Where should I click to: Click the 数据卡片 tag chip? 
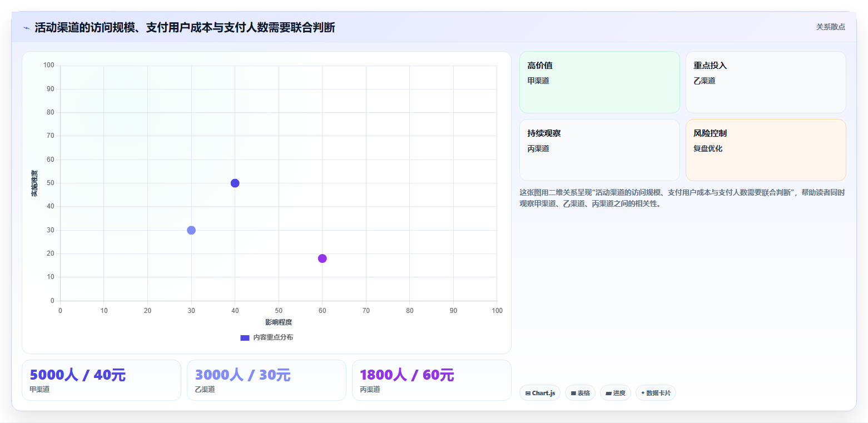point(656,393)
